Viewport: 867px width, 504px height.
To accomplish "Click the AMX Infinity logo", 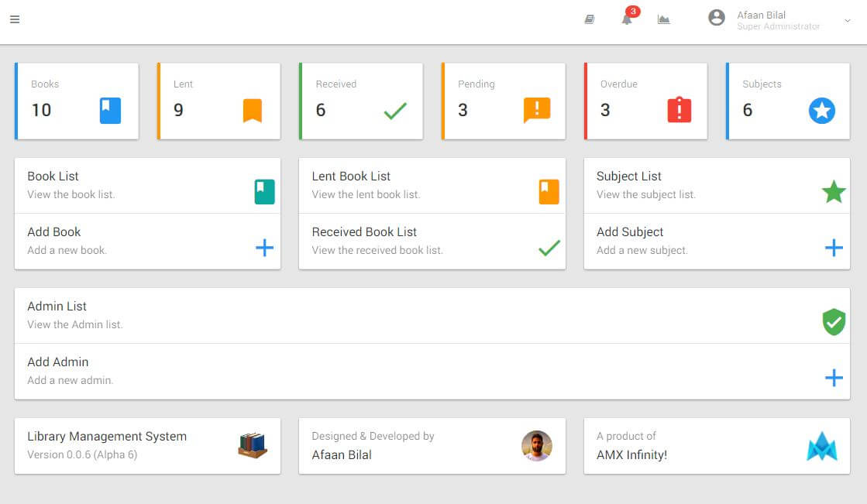I will 822,446.
